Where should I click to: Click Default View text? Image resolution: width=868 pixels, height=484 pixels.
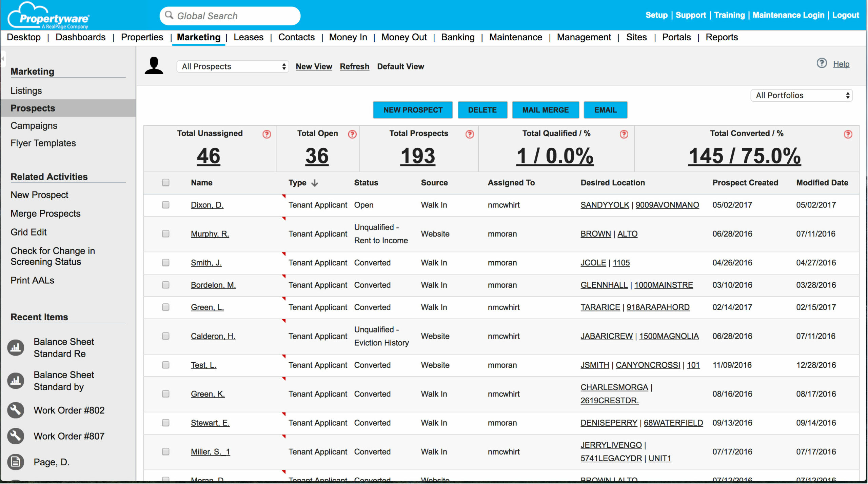[400, 66]
